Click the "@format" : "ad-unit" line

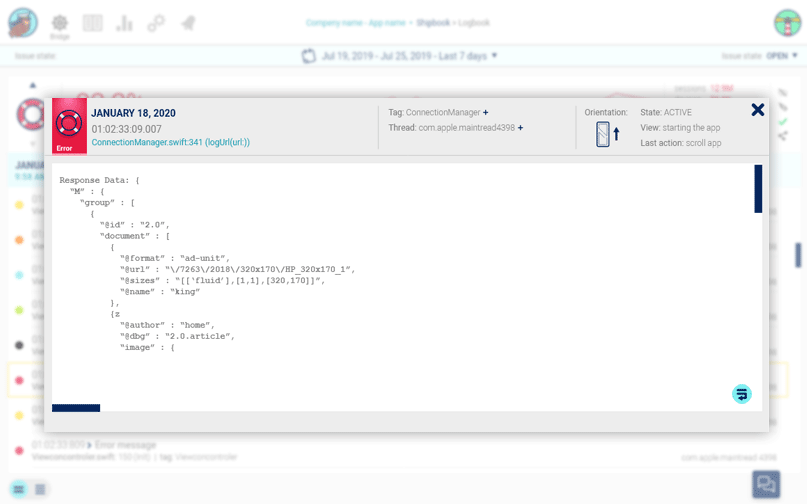[x=175, y=258]
